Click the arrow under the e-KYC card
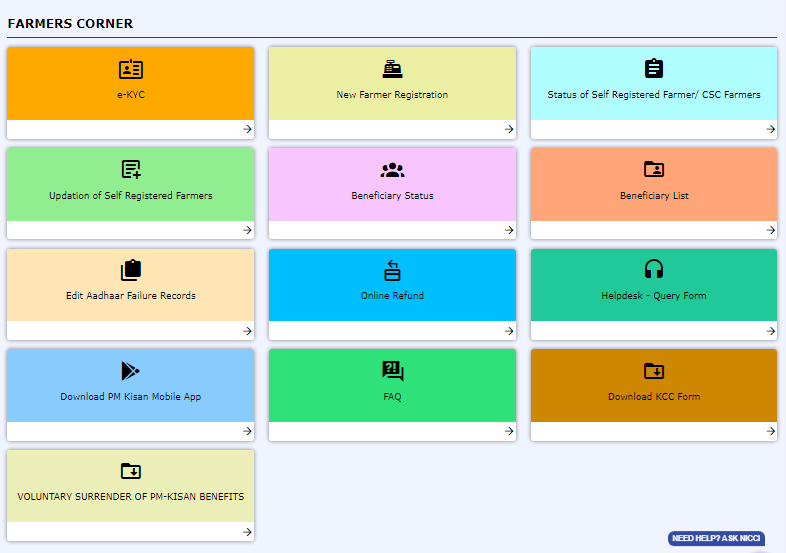Screen dimensions: 786x553 pyautogui.click(x=247, y=129)
